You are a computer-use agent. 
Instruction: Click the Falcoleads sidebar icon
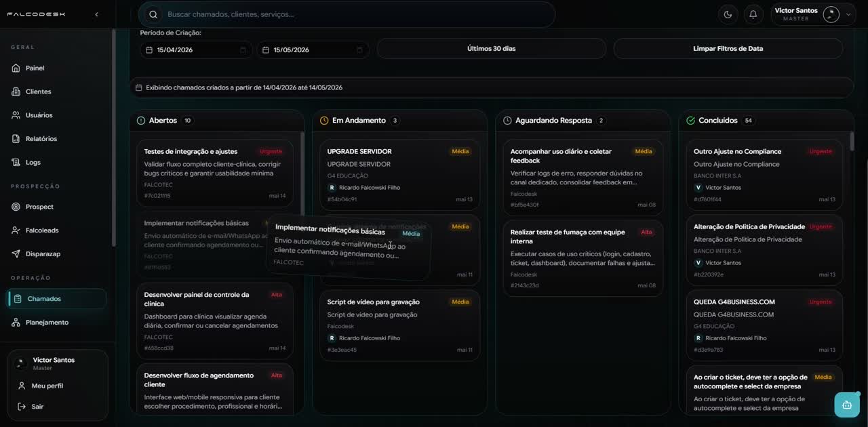pyautogui.click(x=16, y=230)
